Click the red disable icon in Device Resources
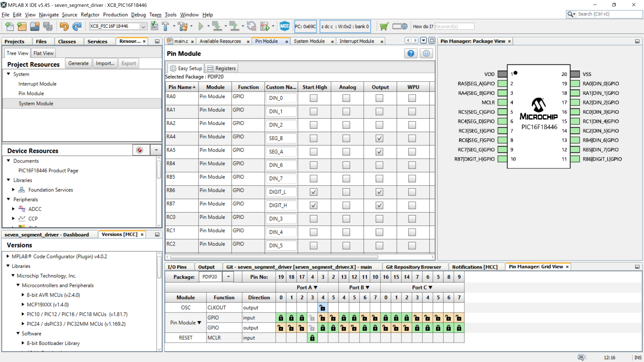Image resolution: width=644 pixels, height=362 pixels. click(140, 150)
